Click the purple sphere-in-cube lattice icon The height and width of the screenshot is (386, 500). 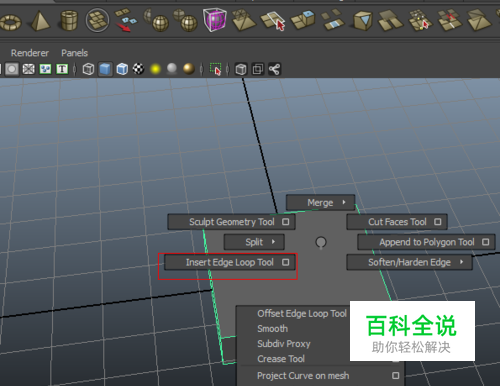(x=215, y=20)
